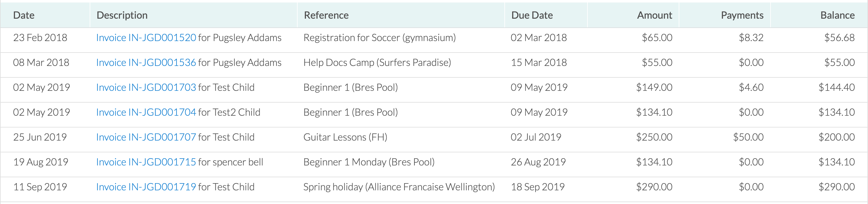The width and height of the screenshot is (868, 204).
Task: Click the Balance column header
Action: [x=837, y=15]
